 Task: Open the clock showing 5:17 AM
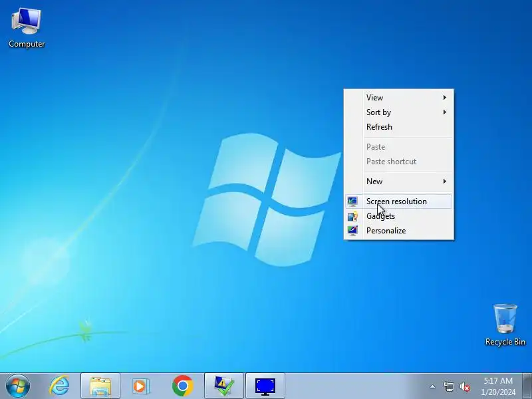click(497, 380)
